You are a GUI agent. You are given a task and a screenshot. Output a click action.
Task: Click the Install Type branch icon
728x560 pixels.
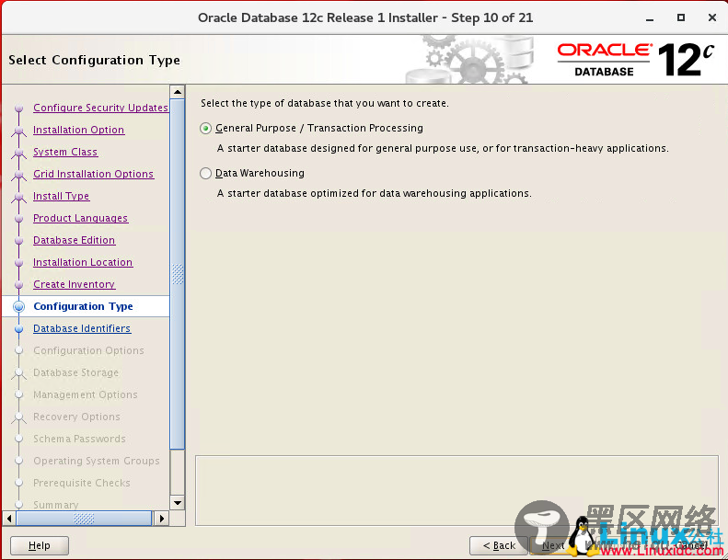pos(18,198)
